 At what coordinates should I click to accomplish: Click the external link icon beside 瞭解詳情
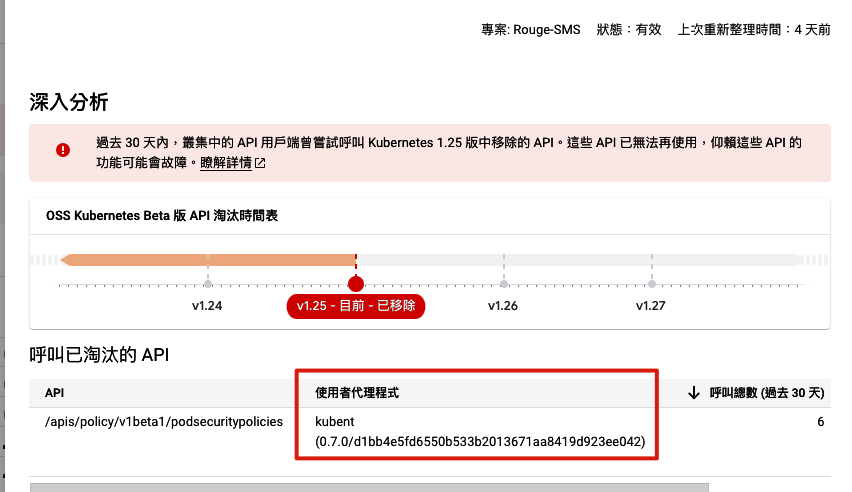point(260,163)
